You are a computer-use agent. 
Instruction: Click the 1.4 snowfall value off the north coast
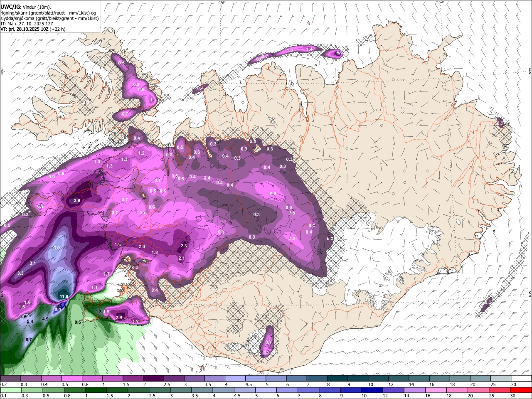[x=309, y=49]
